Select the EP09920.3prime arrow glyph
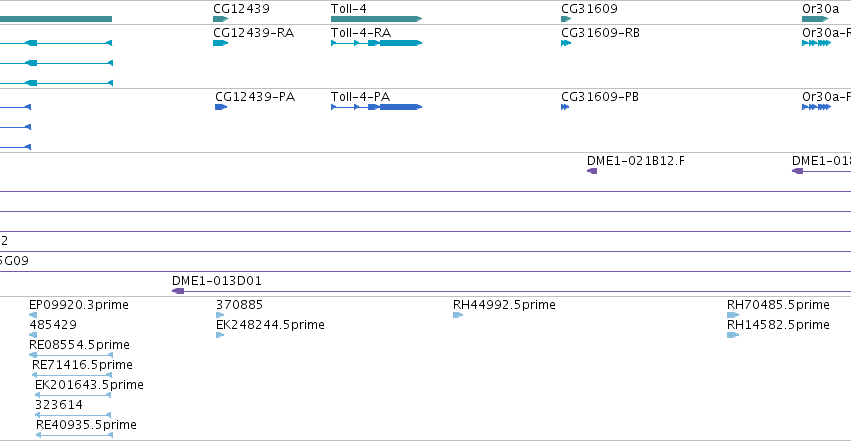 [33, 315]
